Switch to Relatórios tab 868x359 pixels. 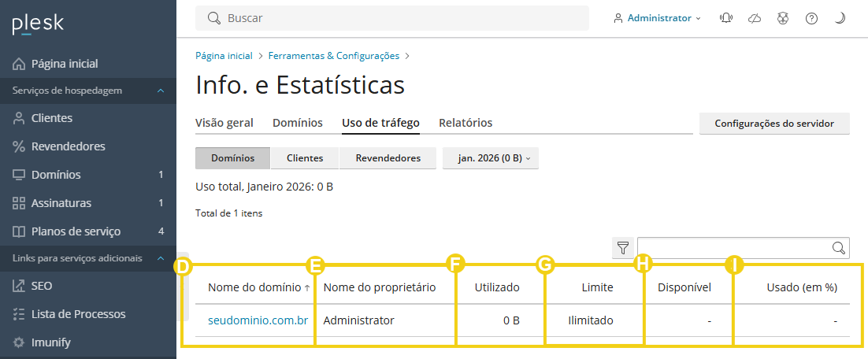[466, 123]
